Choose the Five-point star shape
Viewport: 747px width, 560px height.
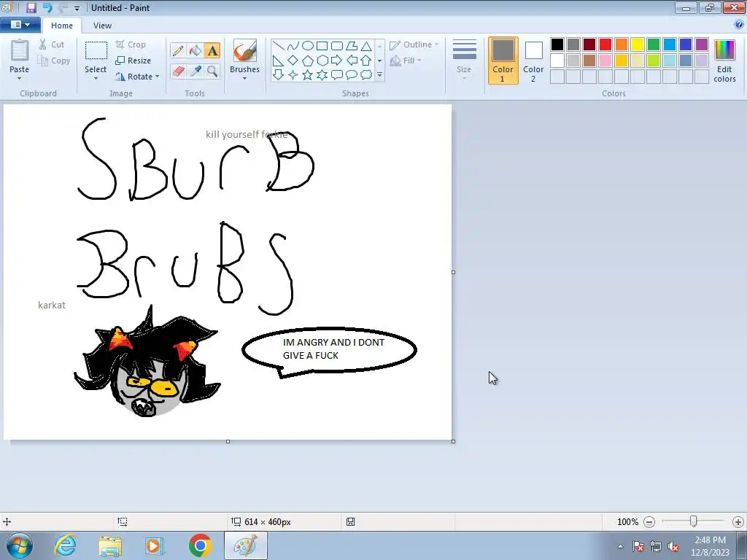[x=308, y=75]
